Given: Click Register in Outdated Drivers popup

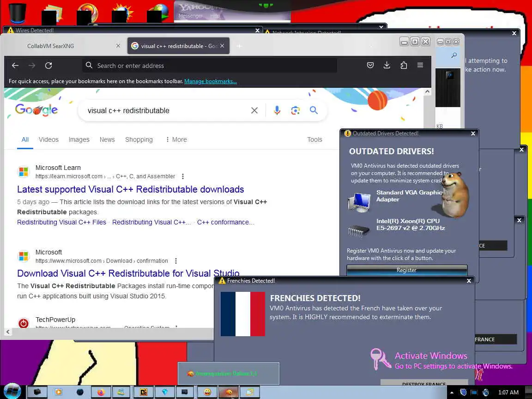Looking at the screenshot, I should point(407,270).
